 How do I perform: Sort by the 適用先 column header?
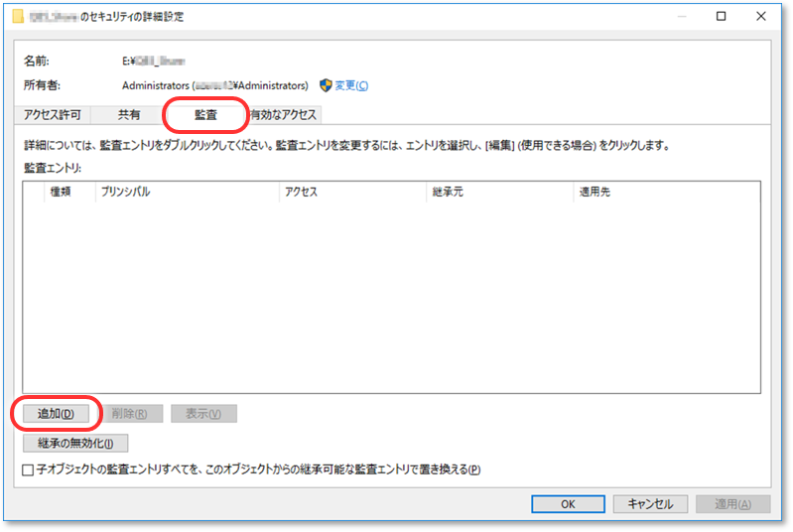point(667,192)
